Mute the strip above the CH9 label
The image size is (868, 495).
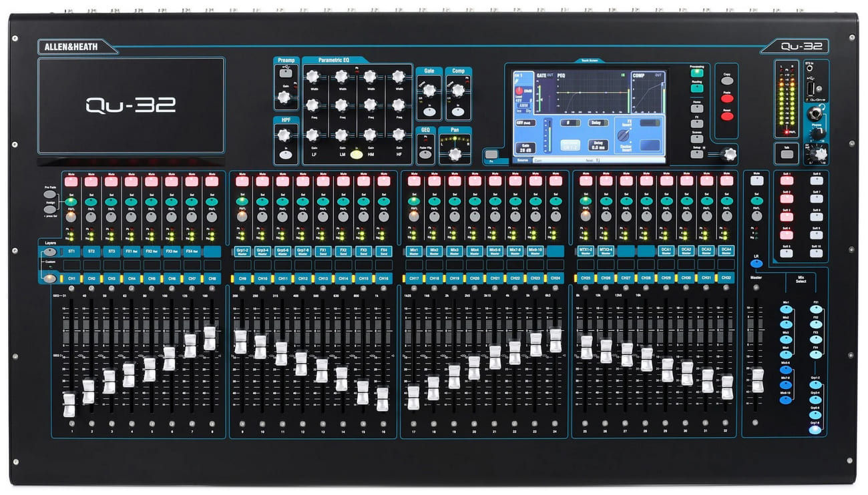click(x=241, y=181)
